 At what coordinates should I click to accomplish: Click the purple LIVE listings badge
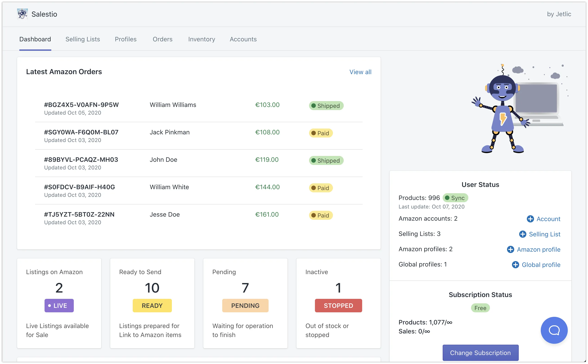point(59,306)
